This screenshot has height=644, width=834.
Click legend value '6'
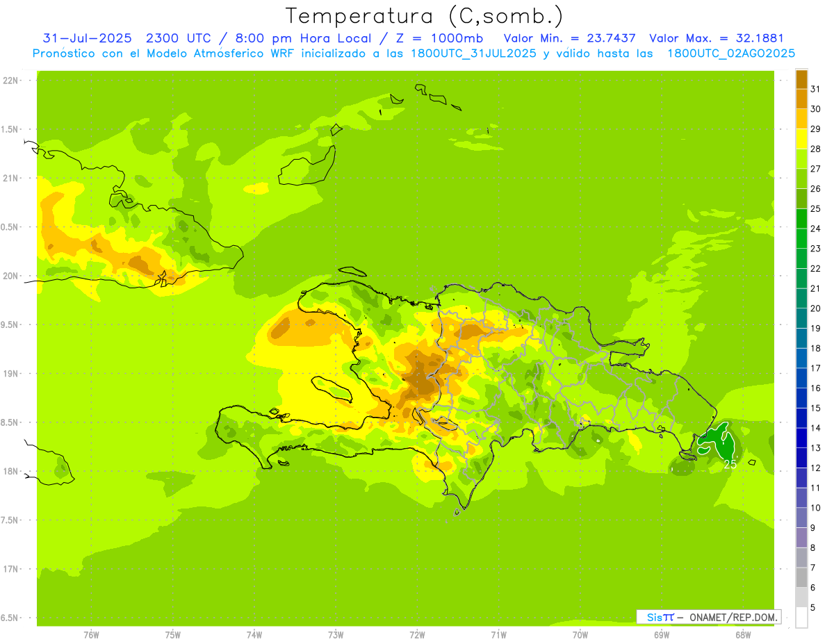813,587
